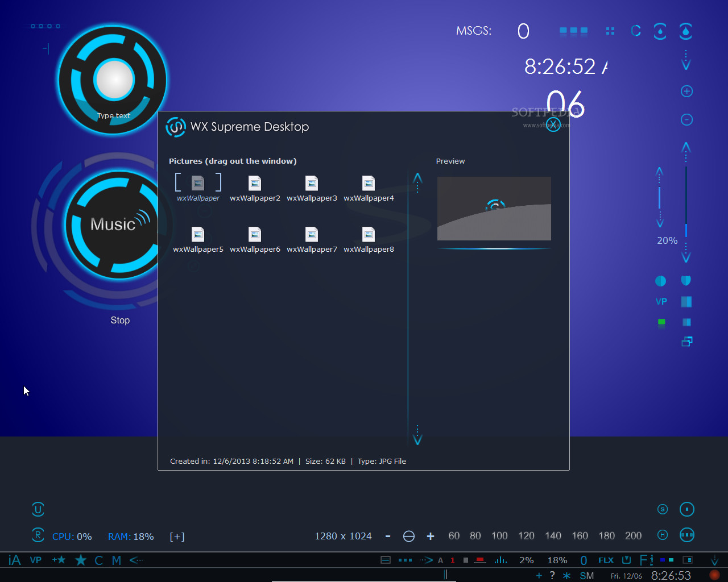Select the 160 scale value

coord(580,536)
